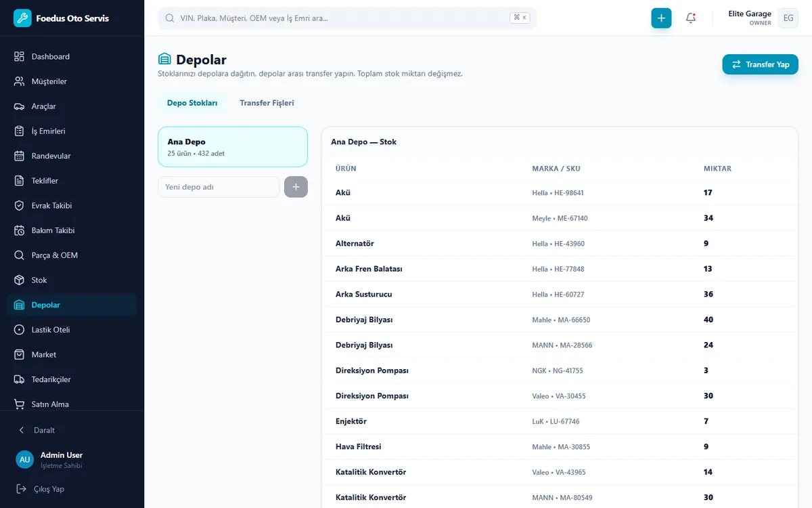
Task: Open Stok box icon in sidebar
Action: tap(19, 280)
